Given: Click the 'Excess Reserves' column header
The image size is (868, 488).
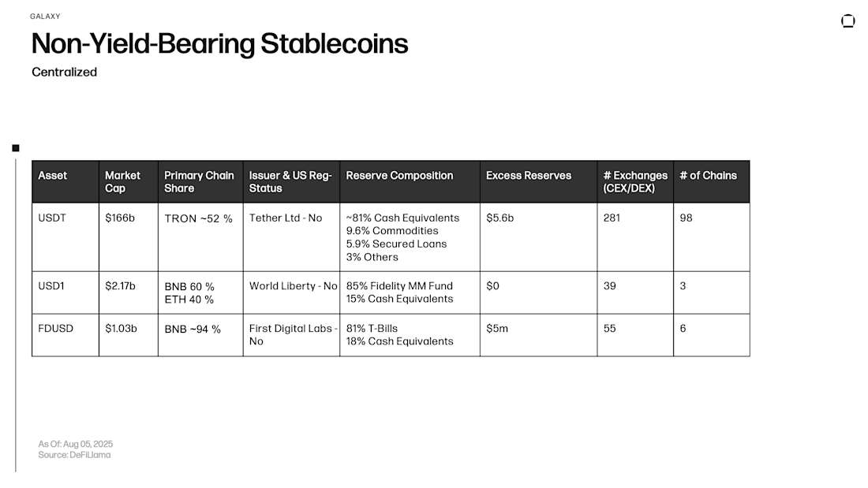Looking at the screenshot, I should click(529, 176).
